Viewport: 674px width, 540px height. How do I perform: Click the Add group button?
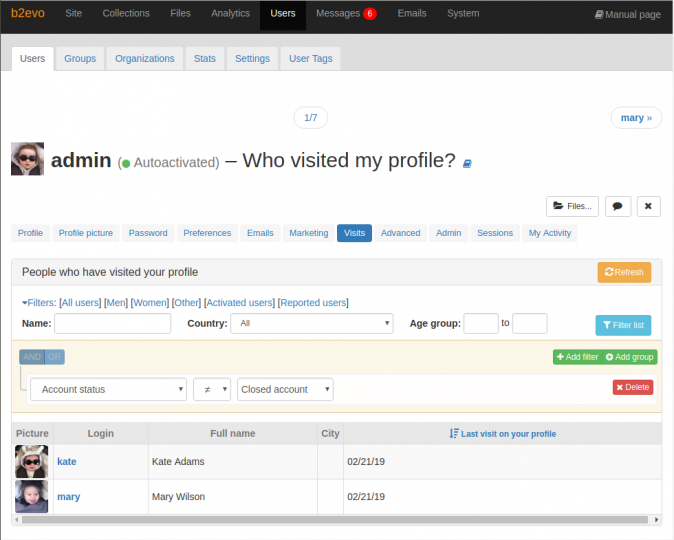tap(630, 357)
